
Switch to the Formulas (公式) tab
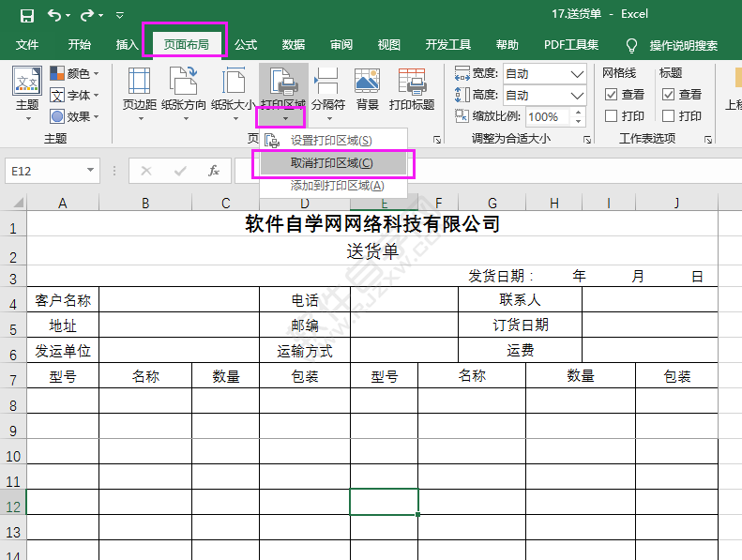(x=246, y=45)
